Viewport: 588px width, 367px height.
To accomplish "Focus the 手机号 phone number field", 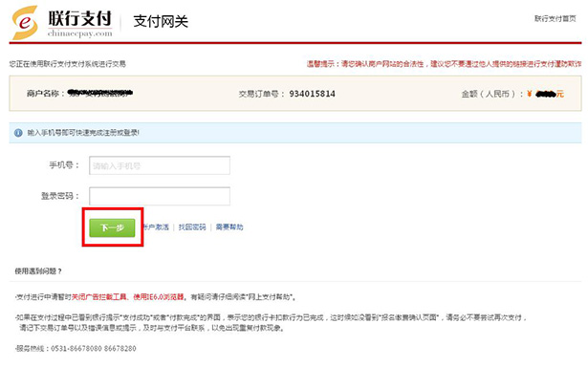I will pos(160,165).
